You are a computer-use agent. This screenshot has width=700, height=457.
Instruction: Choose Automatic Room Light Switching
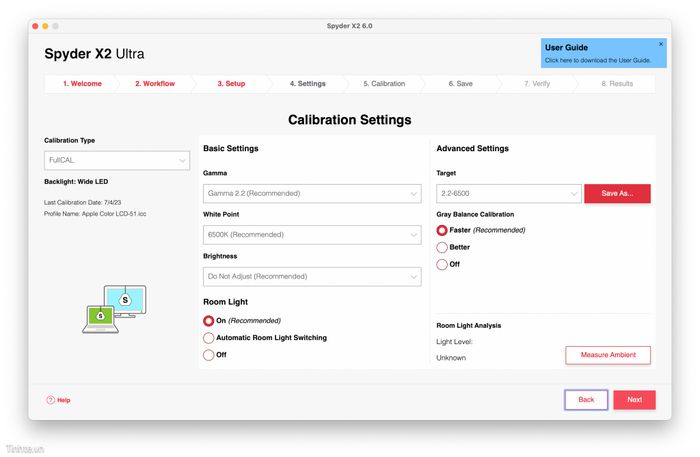[x=208, y=338]
